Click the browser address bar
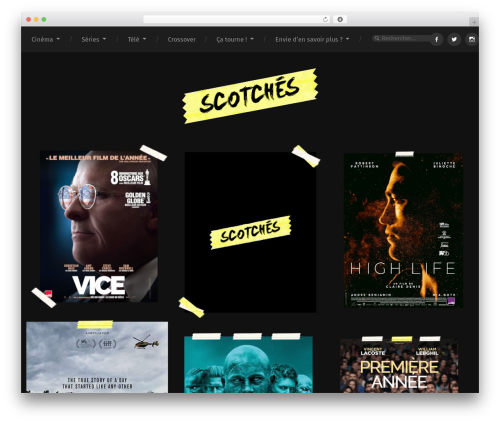500x423 pixels. coord(237,19)
